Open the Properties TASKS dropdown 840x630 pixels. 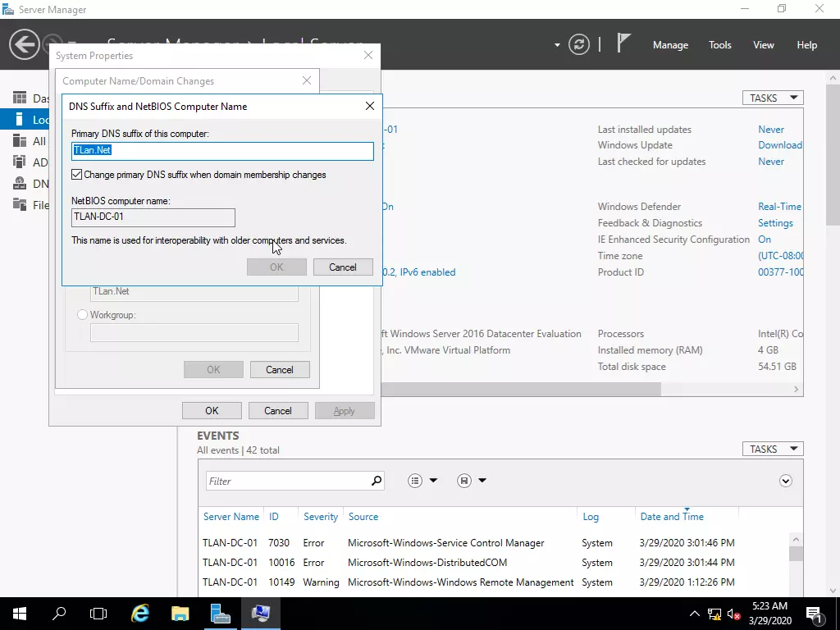773,98
